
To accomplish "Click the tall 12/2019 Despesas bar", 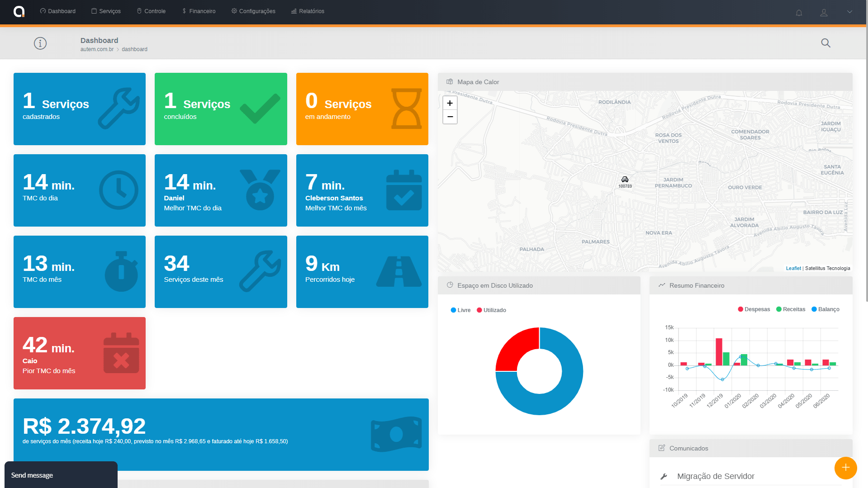I will (719, 352).
